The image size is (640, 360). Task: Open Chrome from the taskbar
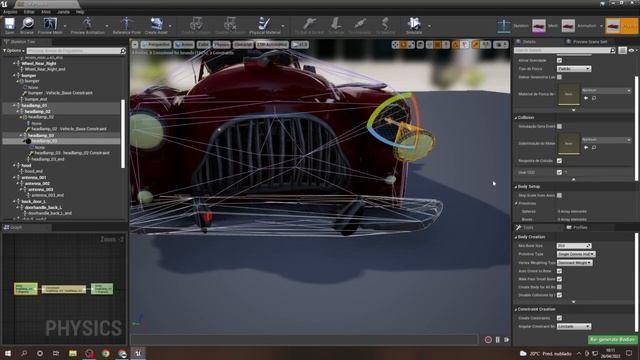pos(106,353)
